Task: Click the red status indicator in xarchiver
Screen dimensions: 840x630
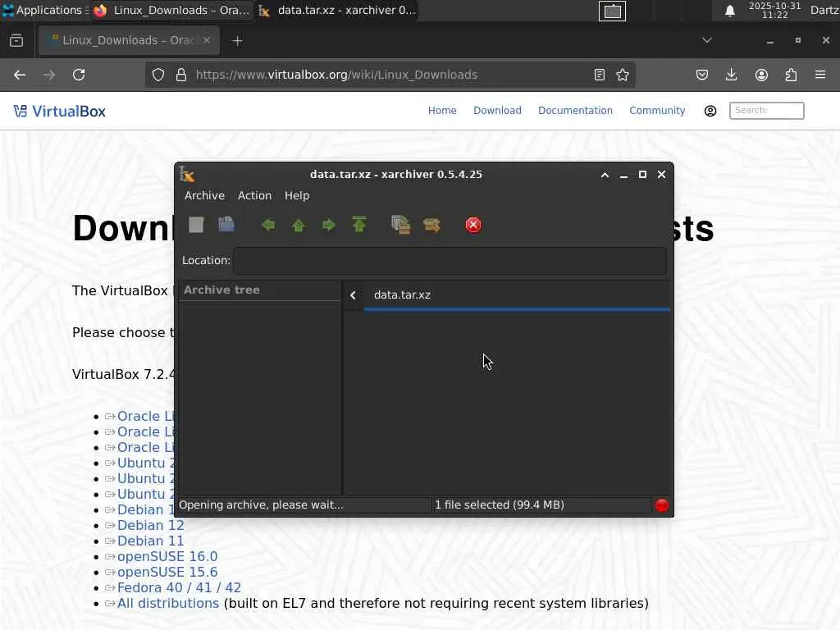Action: [662, 505]
